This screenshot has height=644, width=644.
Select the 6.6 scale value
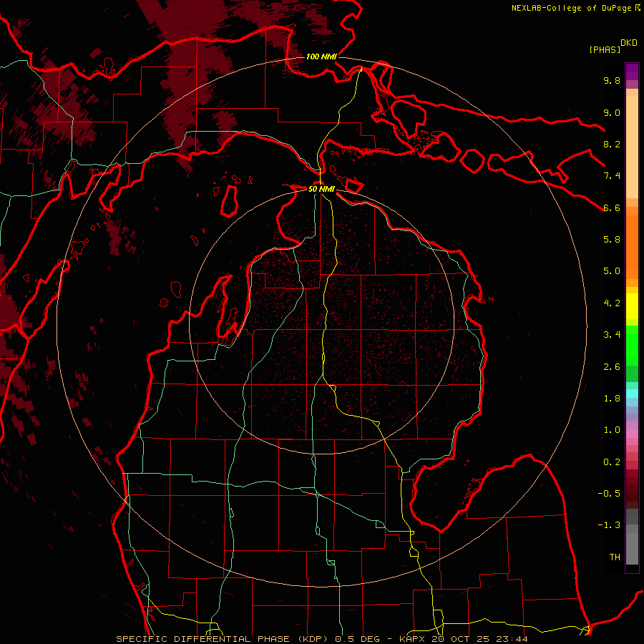pos(612,208)
